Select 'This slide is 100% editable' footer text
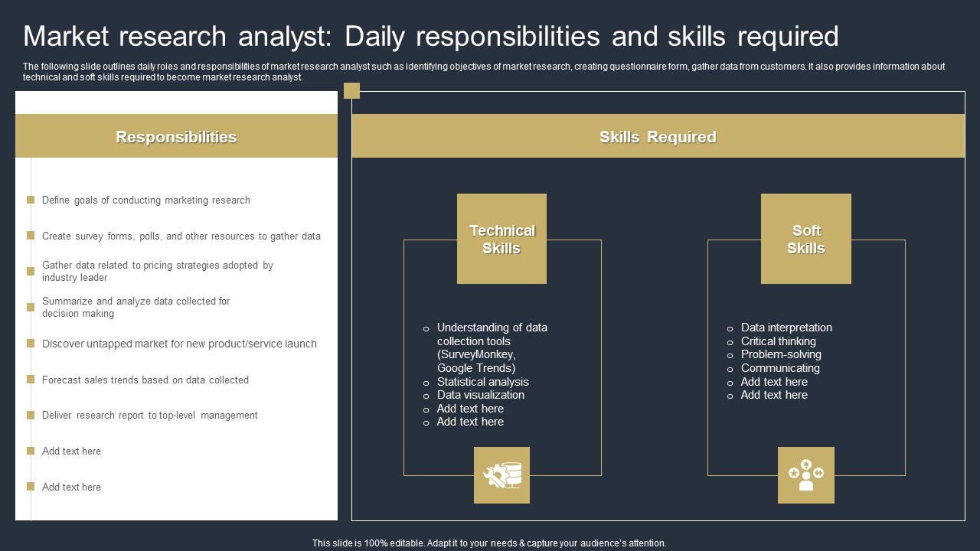Screen dimensions: 980x551 (x=489, y=543)
